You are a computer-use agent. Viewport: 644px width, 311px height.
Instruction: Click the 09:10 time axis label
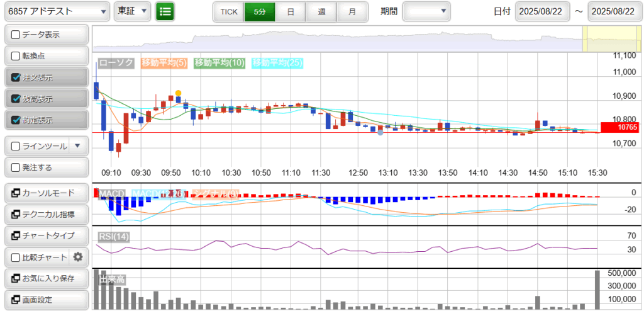(111, 172)
